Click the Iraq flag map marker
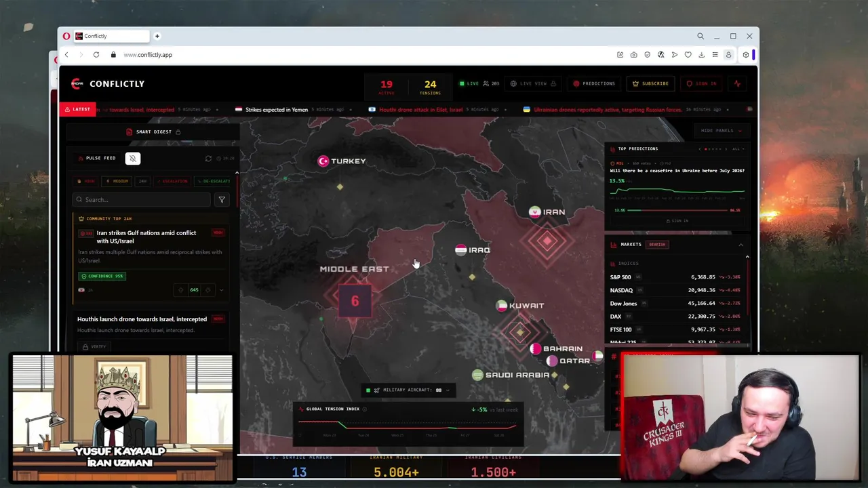 pyautogui.click(x=460, y=250)
